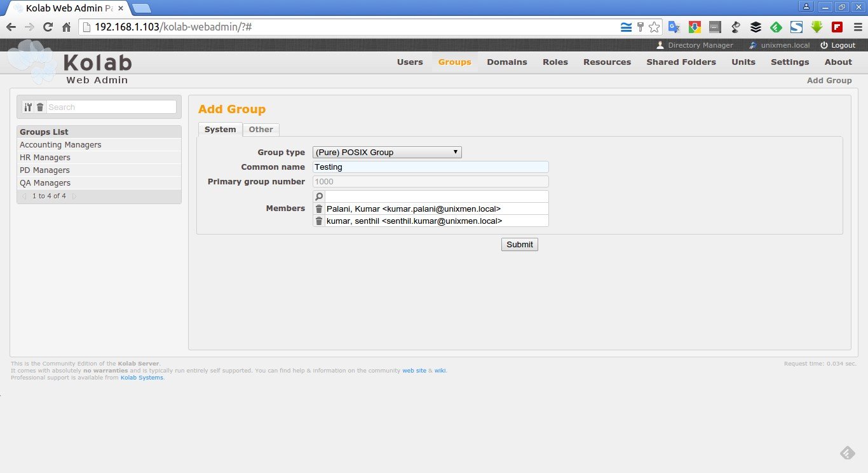868x473 pixels.
Task: Open the desk lamp extension icon
Action: tap(735, 27)
